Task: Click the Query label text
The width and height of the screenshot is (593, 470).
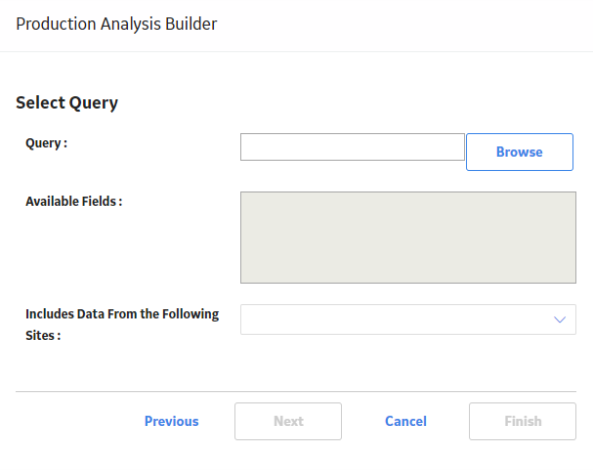Action: click(46, 143)
